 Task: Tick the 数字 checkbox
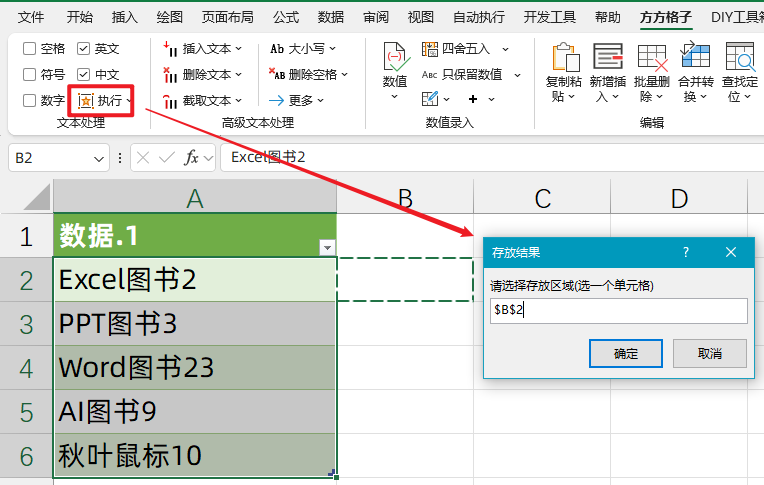[29, 100]
